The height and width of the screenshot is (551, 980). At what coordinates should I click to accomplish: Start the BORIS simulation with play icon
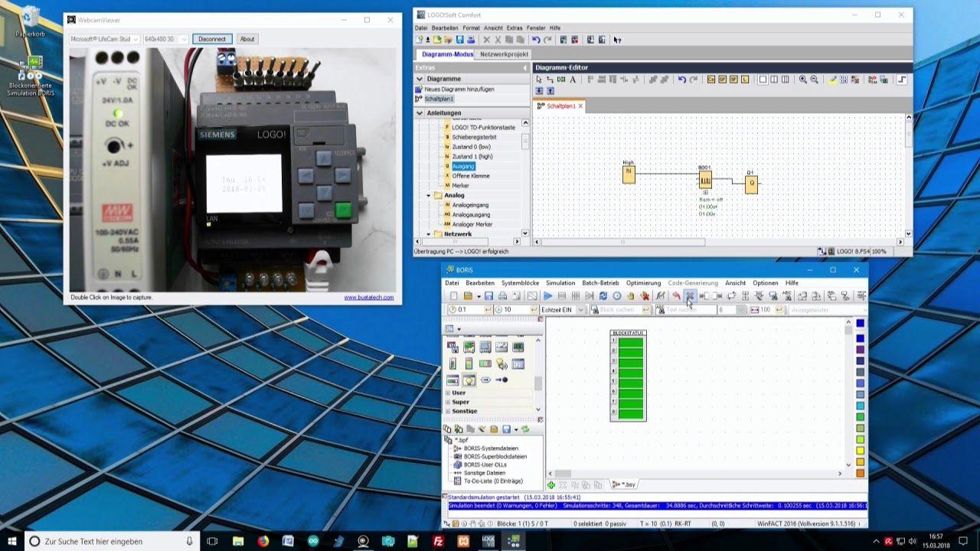[x=547, y=296]
